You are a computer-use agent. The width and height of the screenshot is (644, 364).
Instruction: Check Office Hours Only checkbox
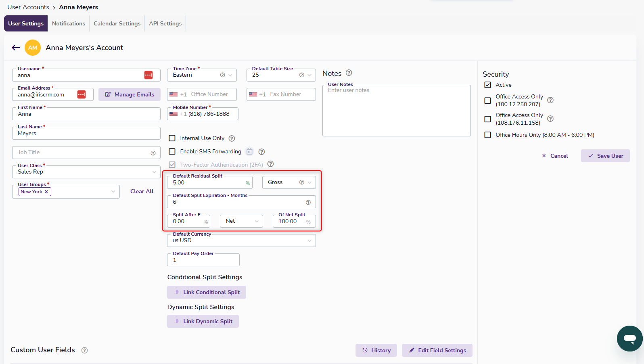pyautogui.click(x=487, y=135)
